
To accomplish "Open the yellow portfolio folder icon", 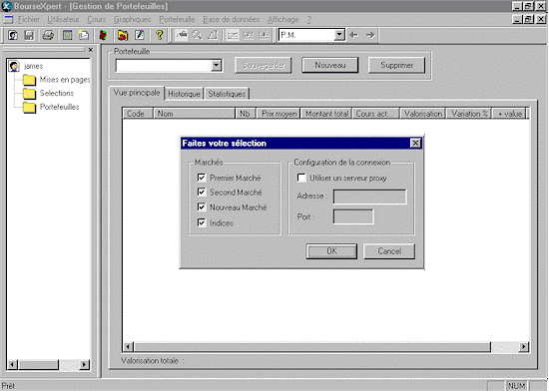I will click(x=123, y=35).
